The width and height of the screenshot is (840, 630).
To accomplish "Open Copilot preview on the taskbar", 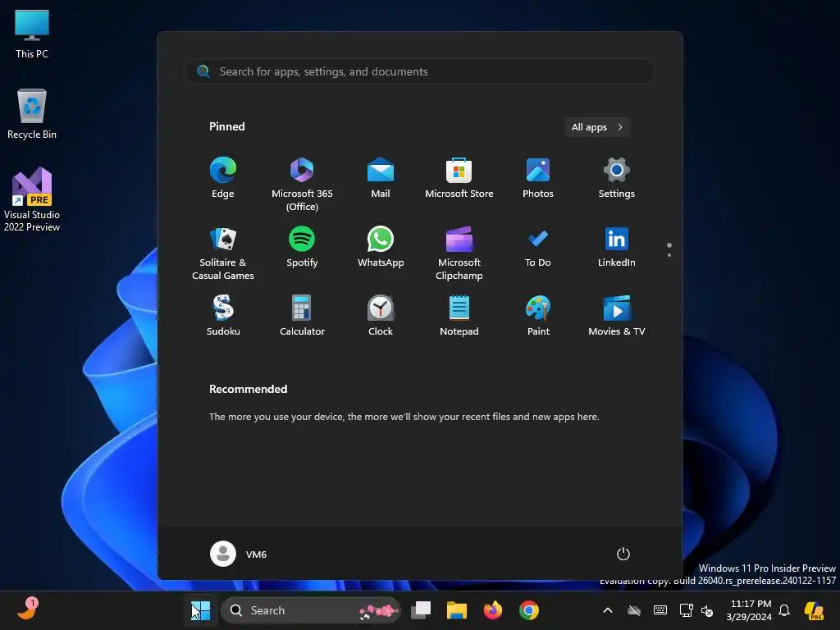I will [814, 610].
